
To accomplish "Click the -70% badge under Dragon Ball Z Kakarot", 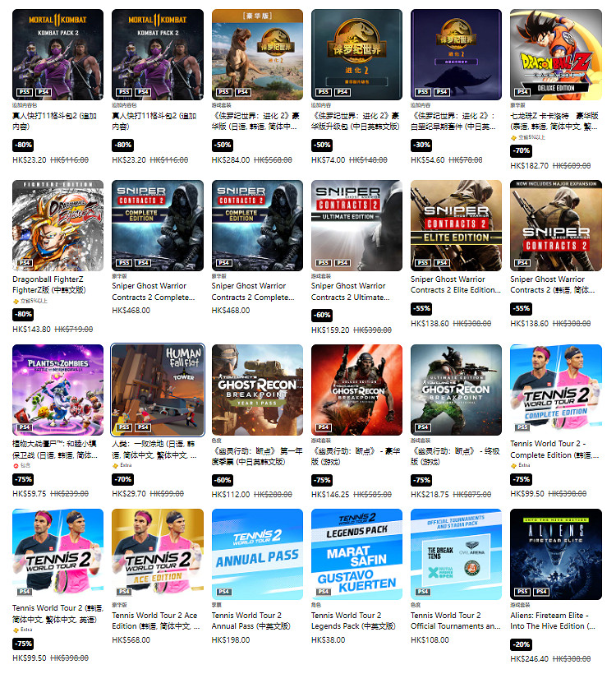I will (521, 151).
